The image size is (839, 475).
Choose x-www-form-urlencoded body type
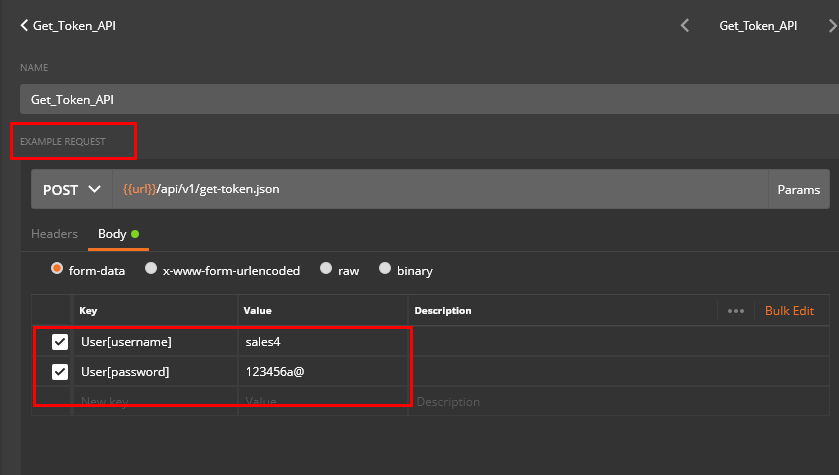click(151, 269)
